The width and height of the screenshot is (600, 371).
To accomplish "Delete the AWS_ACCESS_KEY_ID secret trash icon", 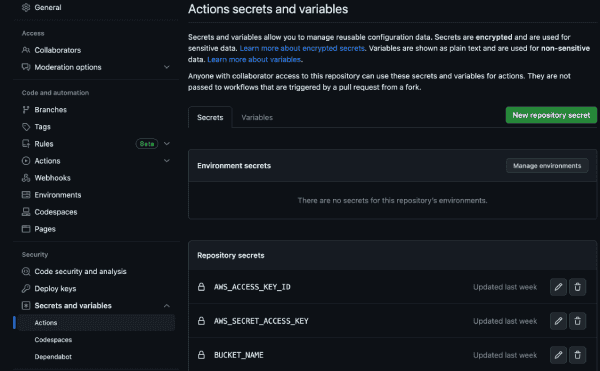I will pos(577,287).
